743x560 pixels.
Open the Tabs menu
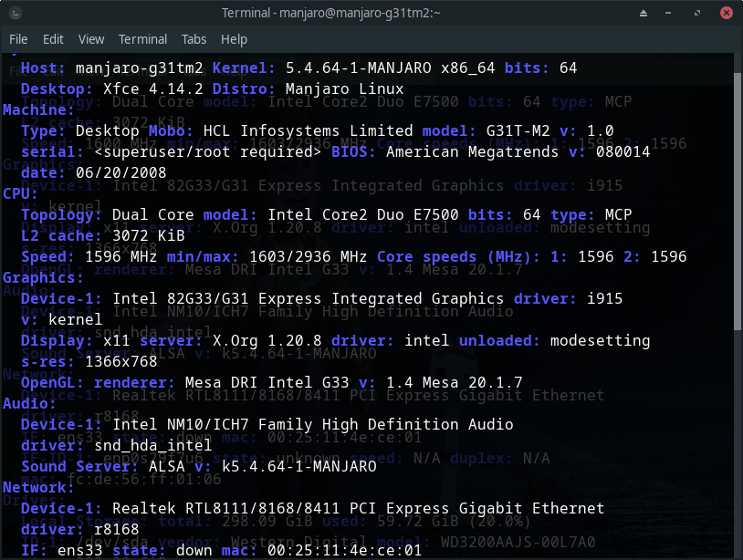pyautogui.click(x=194, y=39)
